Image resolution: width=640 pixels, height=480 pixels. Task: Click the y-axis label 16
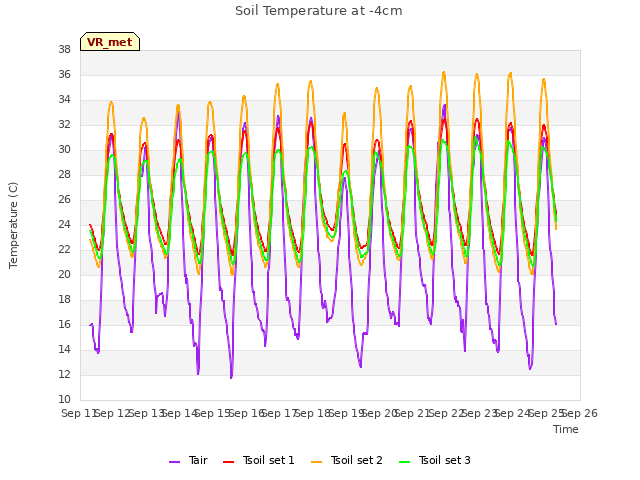[64, 324]
